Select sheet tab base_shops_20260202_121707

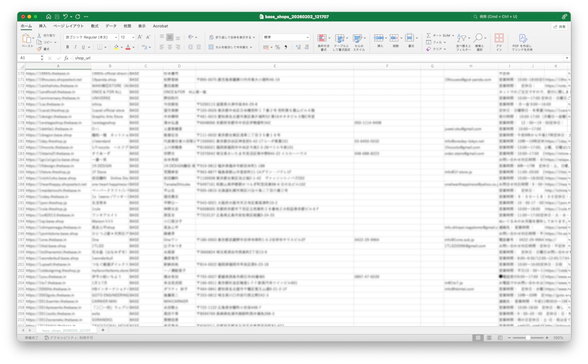[x=66, y=331]
